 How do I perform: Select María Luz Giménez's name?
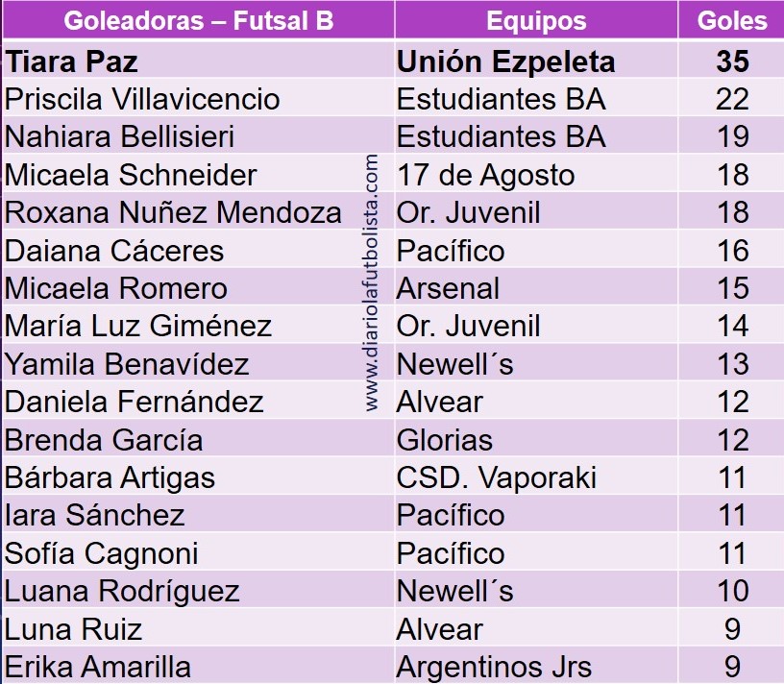pyautogui.click(x=138, y=326)
